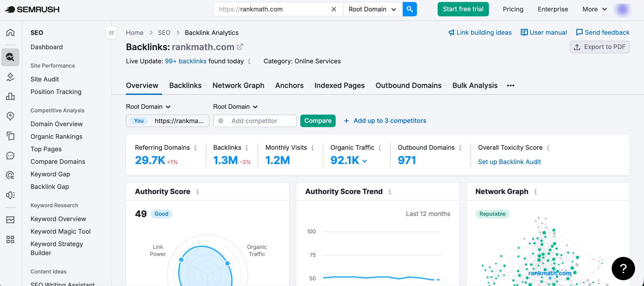Image resolution: width=644 pixels, height=286 pixels.
Task: Switch to the Backlinks tab
Action: click(185, 86)
